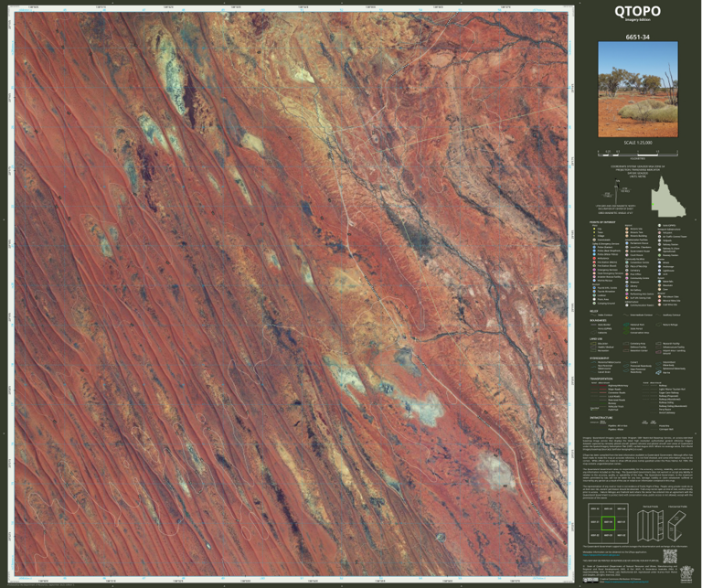
Task: Click the Museum legend icon
Action: (627, 283)
